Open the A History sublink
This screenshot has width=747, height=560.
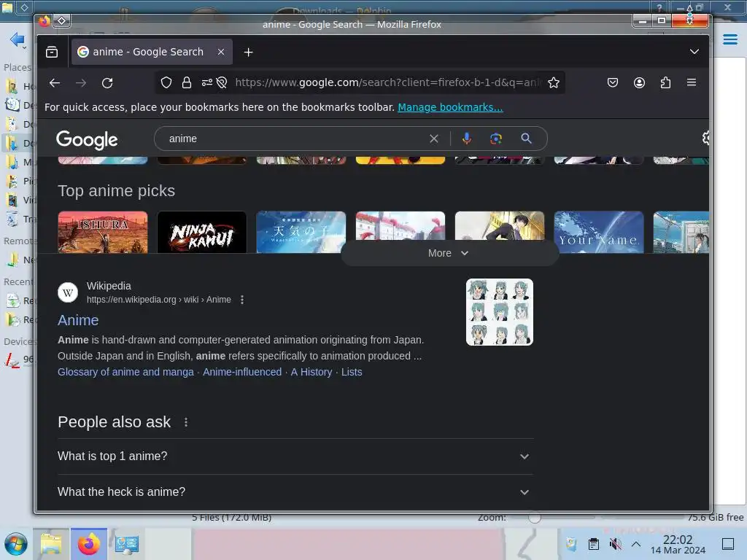[x=311, y=372]
